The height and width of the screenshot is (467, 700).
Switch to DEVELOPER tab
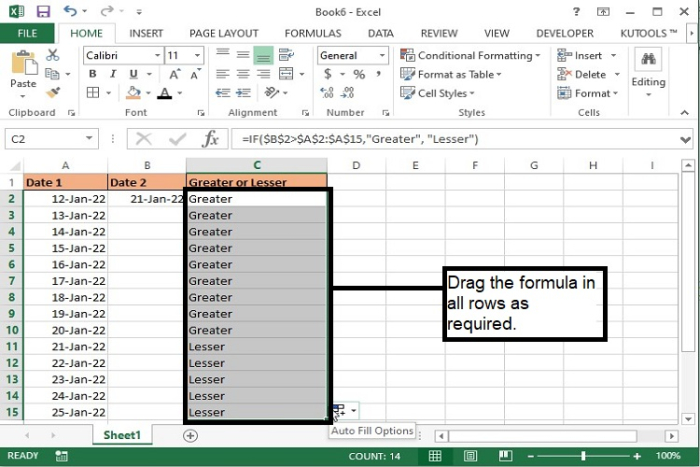[x=565, y=33]
